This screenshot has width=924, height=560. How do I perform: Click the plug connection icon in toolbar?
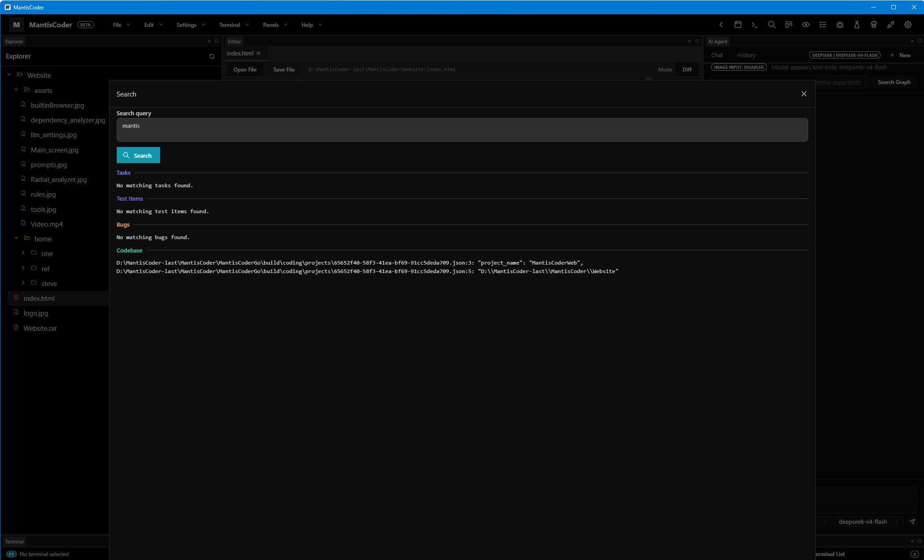pos(891,25)
